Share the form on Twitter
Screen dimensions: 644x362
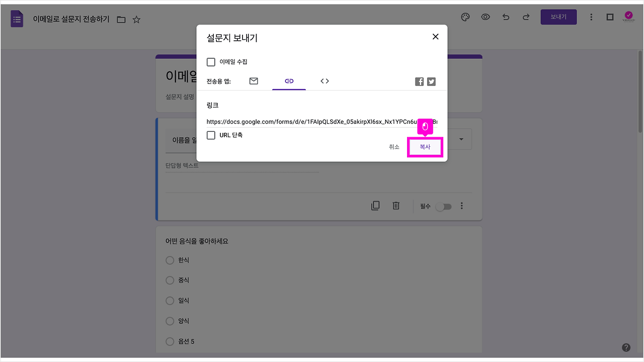[x=431, y=81]
